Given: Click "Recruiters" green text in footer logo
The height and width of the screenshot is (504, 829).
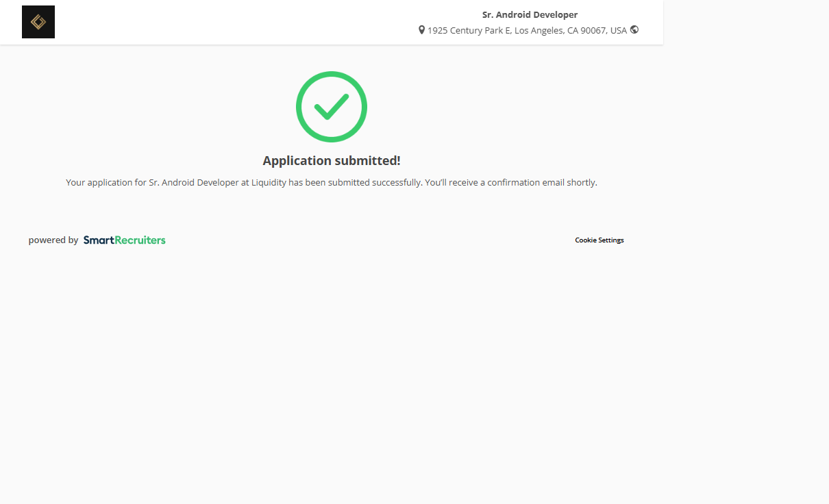Looking at the screenshot, I should 140,240.
